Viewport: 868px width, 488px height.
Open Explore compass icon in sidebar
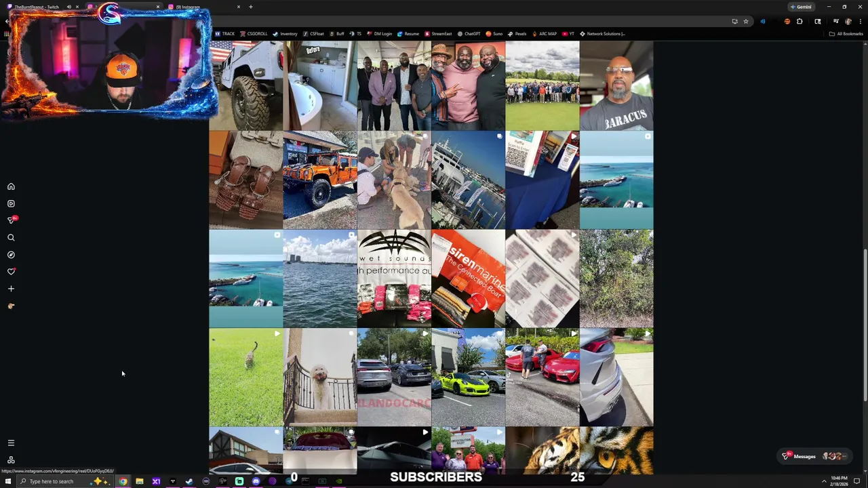click(x=11, y=255)
